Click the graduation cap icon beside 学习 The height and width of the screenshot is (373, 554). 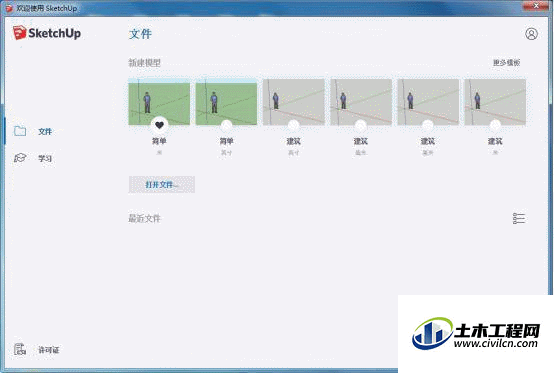[x=20, y=158]
